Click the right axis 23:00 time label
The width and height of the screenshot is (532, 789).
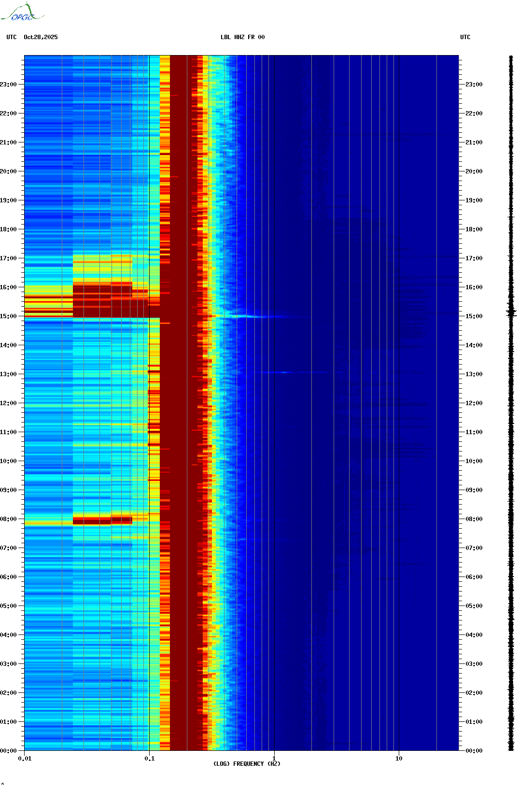474,85
